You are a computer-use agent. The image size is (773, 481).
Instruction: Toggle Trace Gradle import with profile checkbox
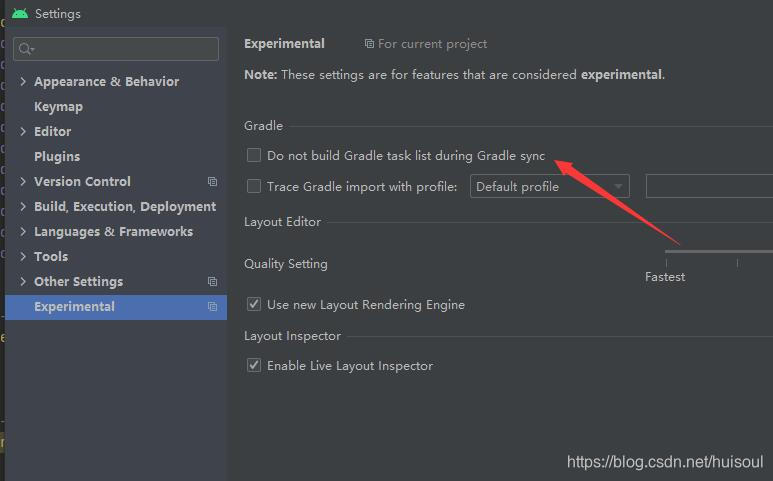(254, 186)
